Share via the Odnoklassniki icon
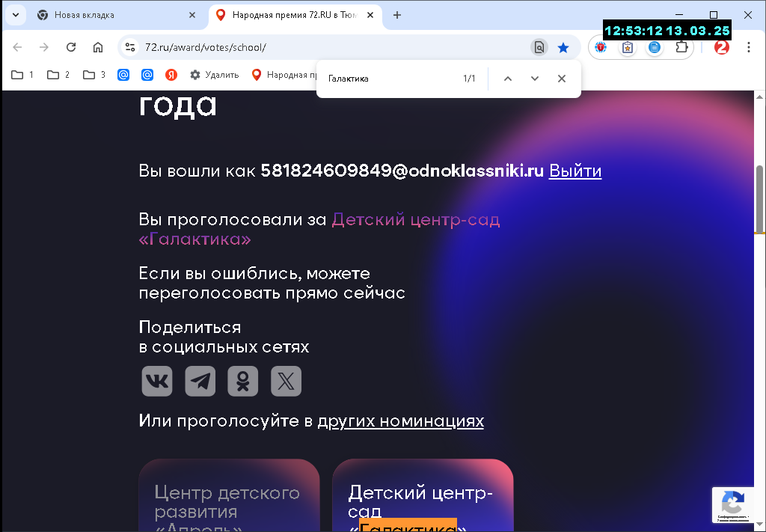Image resolution: width=766 pixels, height=532 pixels. (243, 381)
